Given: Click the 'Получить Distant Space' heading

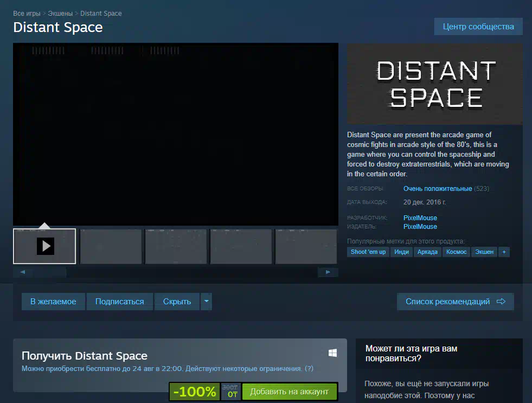Looking at the screenshot, I should pos(85,356).
